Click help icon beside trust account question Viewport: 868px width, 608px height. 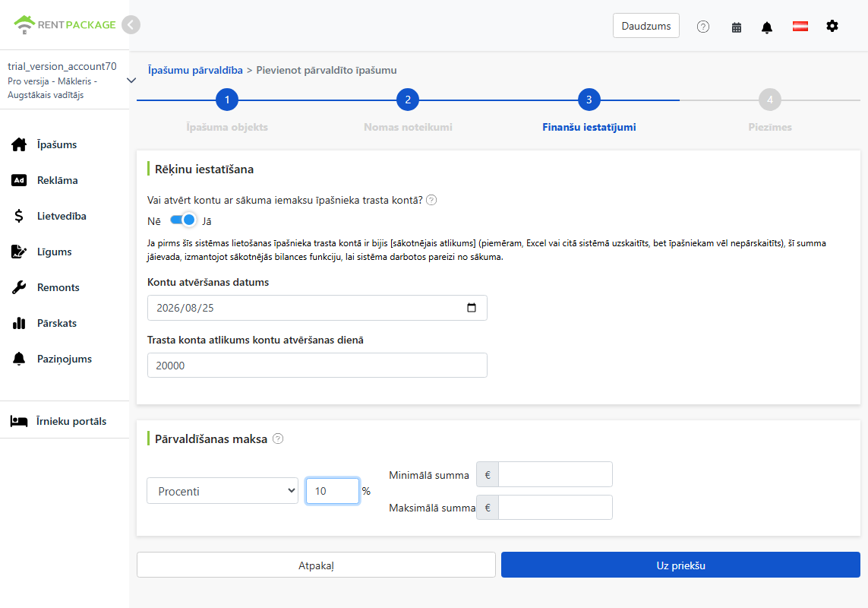(432, 200)
